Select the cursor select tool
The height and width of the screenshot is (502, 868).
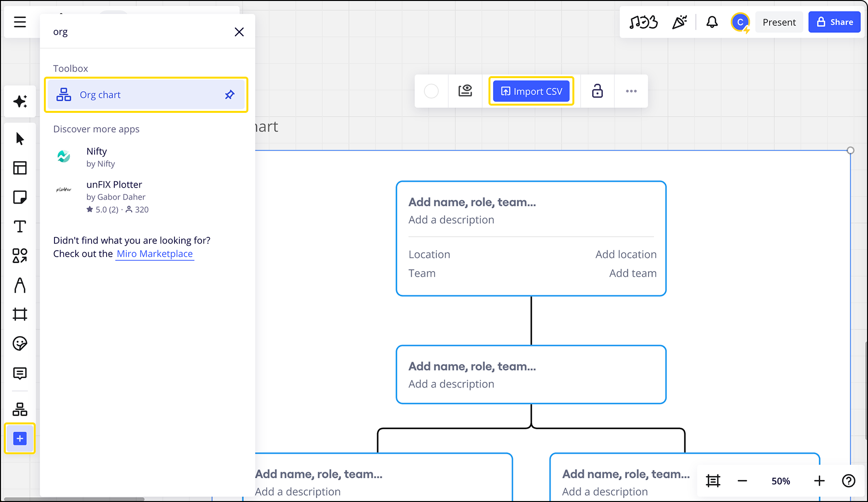[20, 139]
